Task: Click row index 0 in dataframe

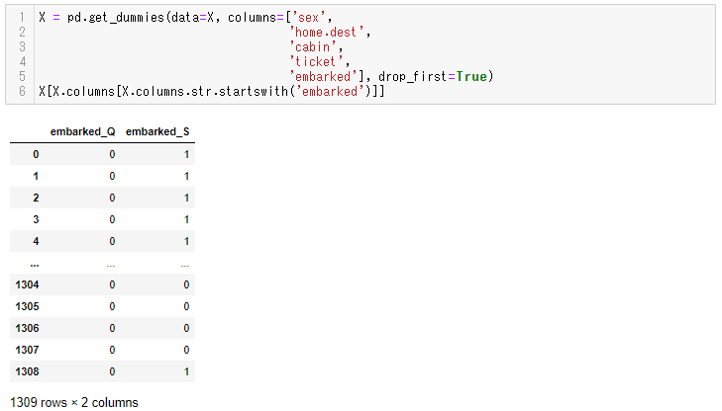Action: click(36, 154)
